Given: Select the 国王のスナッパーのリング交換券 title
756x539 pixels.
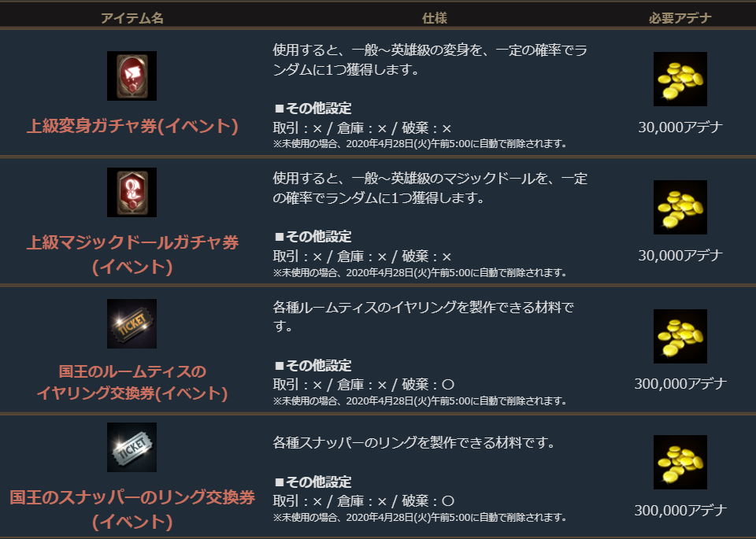Looking at the screenshot, I should (x=132, y=509).
